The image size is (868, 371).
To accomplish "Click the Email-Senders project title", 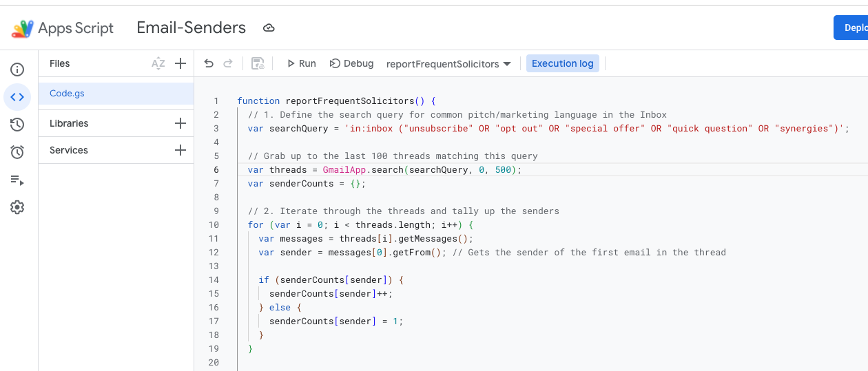I will [191, 28].
